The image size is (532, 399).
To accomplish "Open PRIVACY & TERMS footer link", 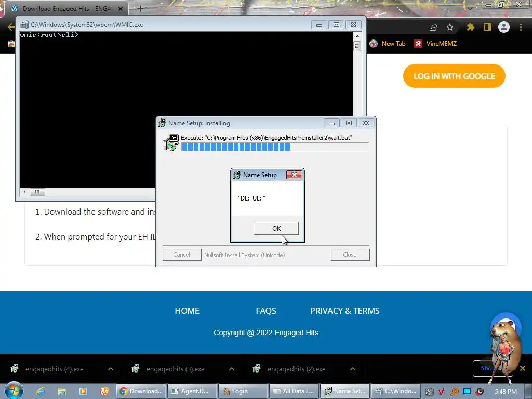I will [x=345, y=311].
